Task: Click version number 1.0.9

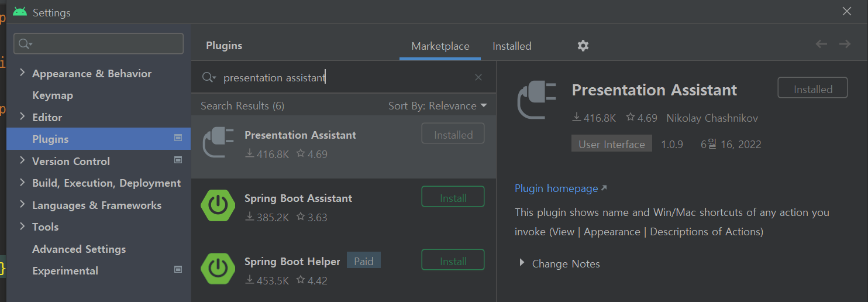Action: pos(672,144)
